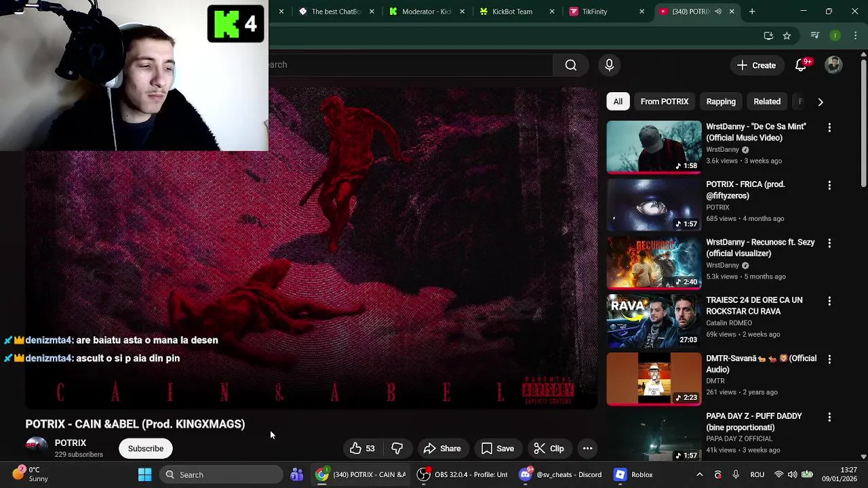Click the YouTube search magnifier button

571,65
